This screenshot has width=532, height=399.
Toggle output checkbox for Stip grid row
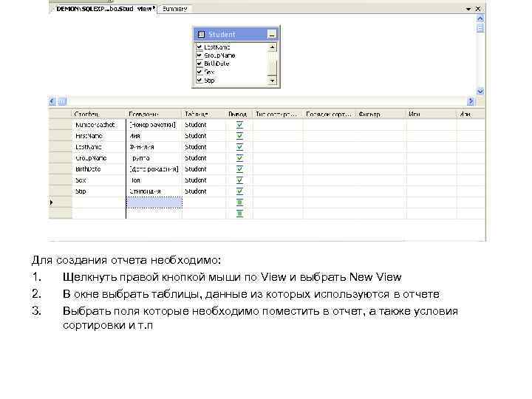(239, 191)
